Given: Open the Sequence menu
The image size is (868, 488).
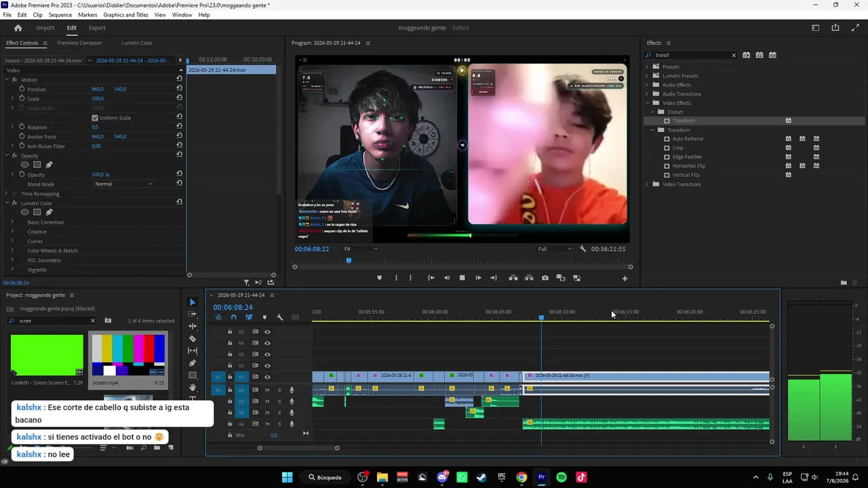Looking at the screenshot, I should click(x=60, y=15).
